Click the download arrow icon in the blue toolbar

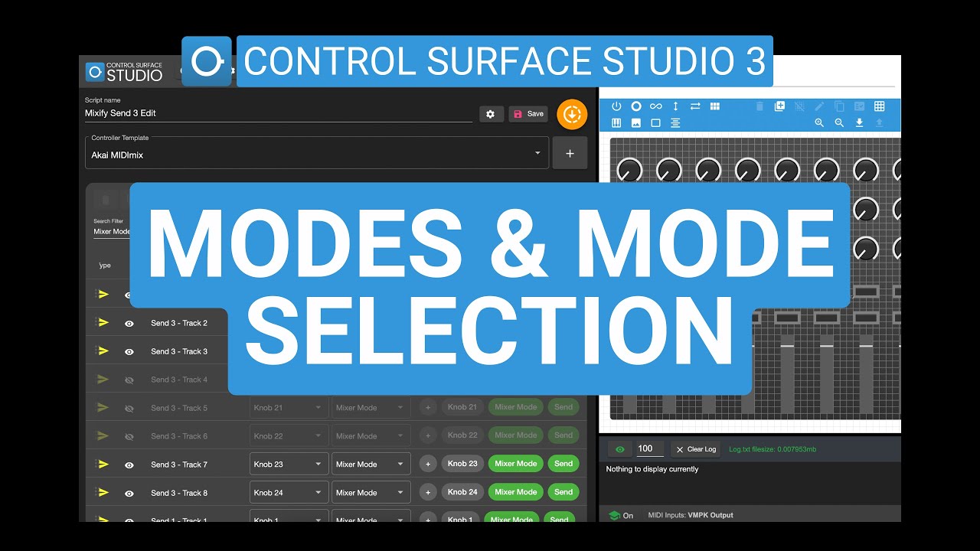click(859, 123)
